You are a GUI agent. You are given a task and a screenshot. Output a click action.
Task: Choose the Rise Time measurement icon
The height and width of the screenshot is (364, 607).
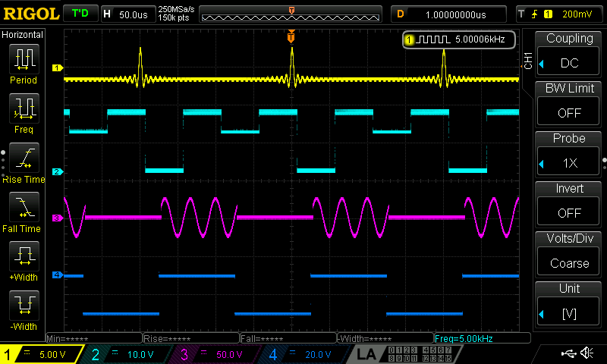24,160
